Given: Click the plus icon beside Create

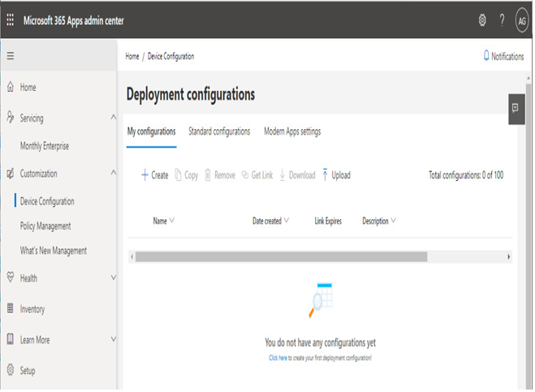Looking at the screenshot, I should [145, 174].
